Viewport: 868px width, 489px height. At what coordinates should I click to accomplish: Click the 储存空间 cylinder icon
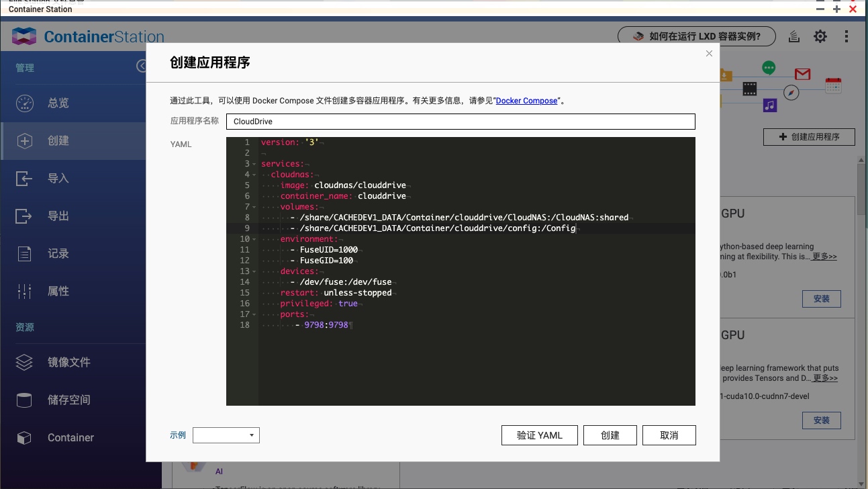click(x=24, y=400)
